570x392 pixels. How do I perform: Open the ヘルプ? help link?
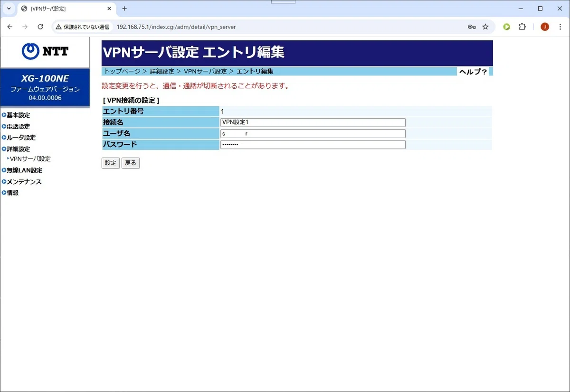[473, 72]
